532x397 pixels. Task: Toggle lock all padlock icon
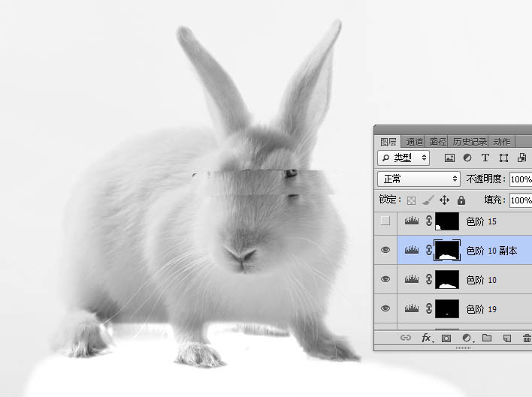coord(461,200)
